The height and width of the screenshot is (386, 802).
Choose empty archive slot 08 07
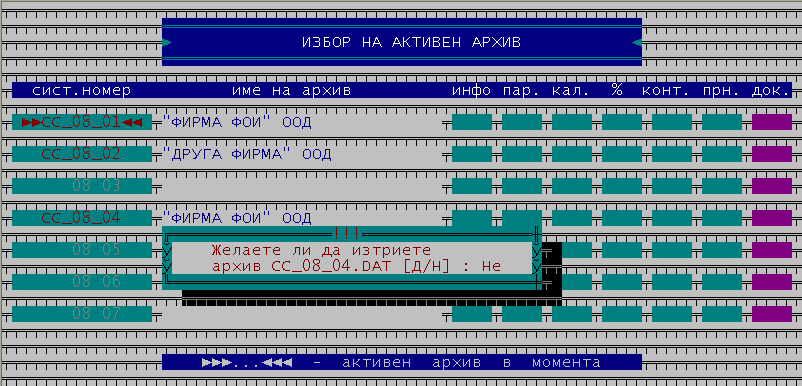click(x=82, y=313)
